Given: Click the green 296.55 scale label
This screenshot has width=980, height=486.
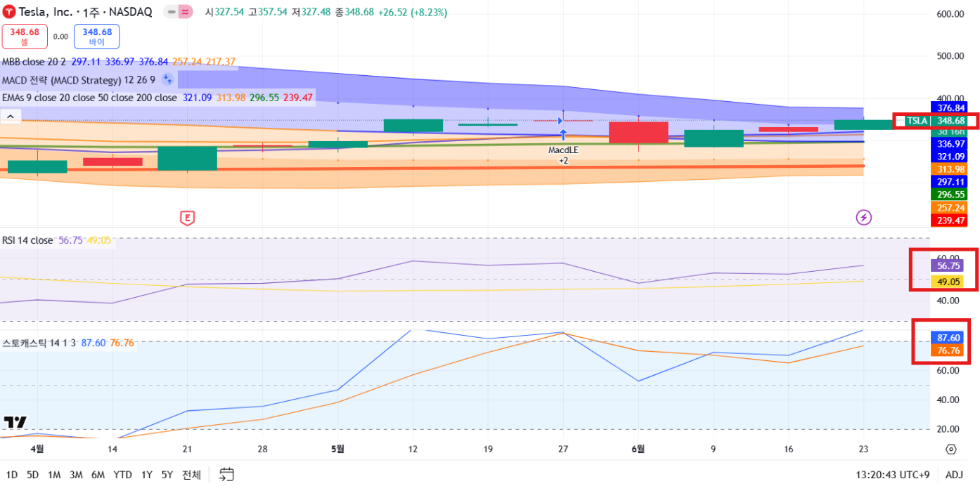Looking at the screenshot, I should click(x=950, y=195).
